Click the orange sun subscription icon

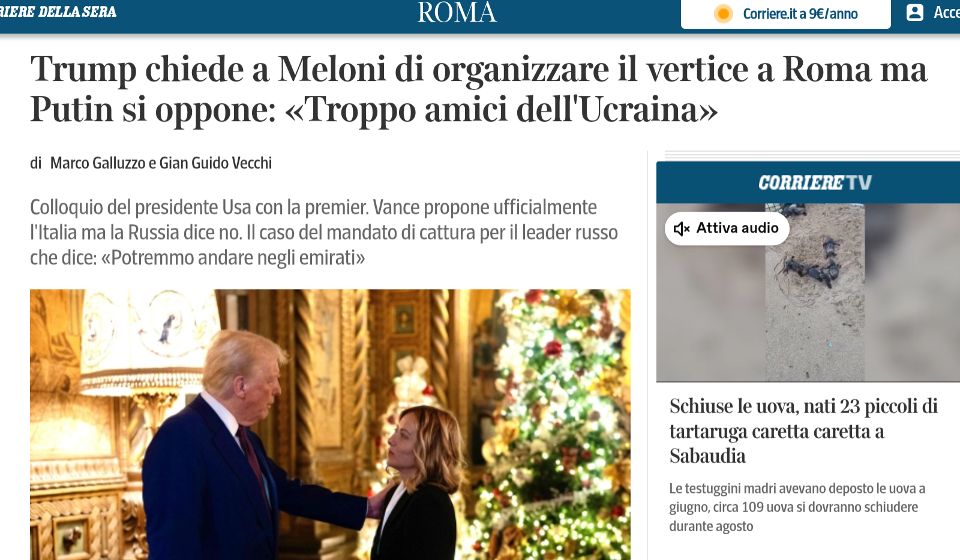[724, 14]
